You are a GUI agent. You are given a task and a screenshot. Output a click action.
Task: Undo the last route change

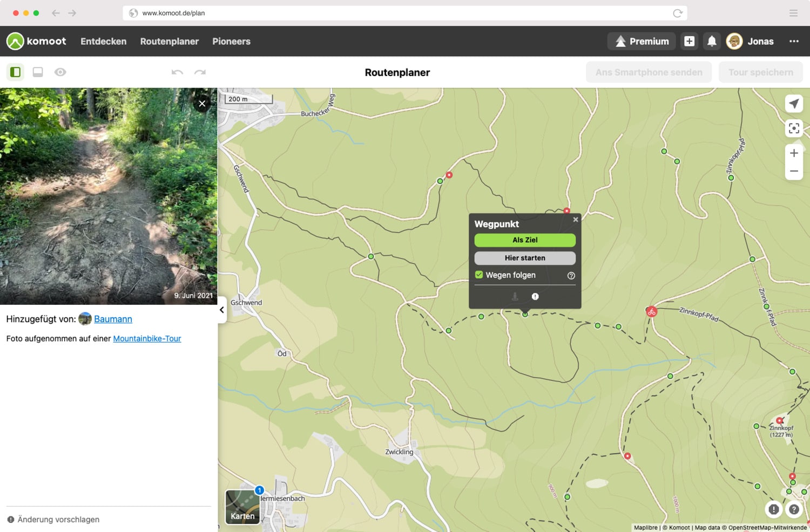pyautogui.click(x=177, y=72)
